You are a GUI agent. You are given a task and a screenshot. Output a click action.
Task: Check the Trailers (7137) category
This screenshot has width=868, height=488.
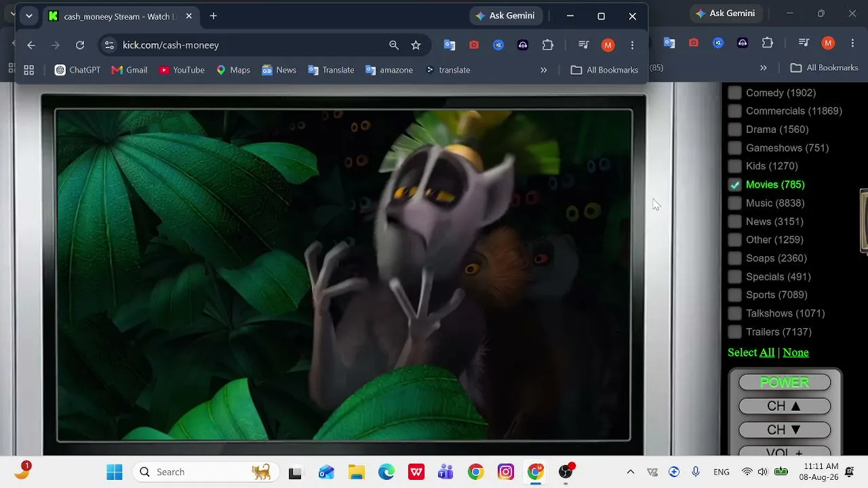735,332
